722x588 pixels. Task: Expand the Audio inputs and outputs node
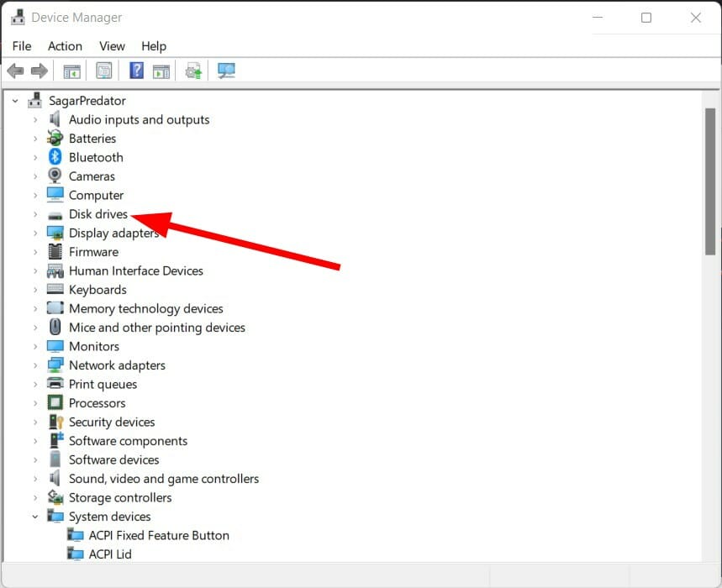(35, 119)
